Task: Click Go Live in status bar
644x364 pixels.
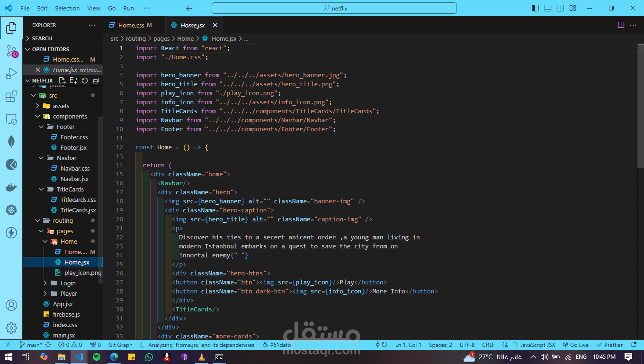Action: (x=575, y=345)
